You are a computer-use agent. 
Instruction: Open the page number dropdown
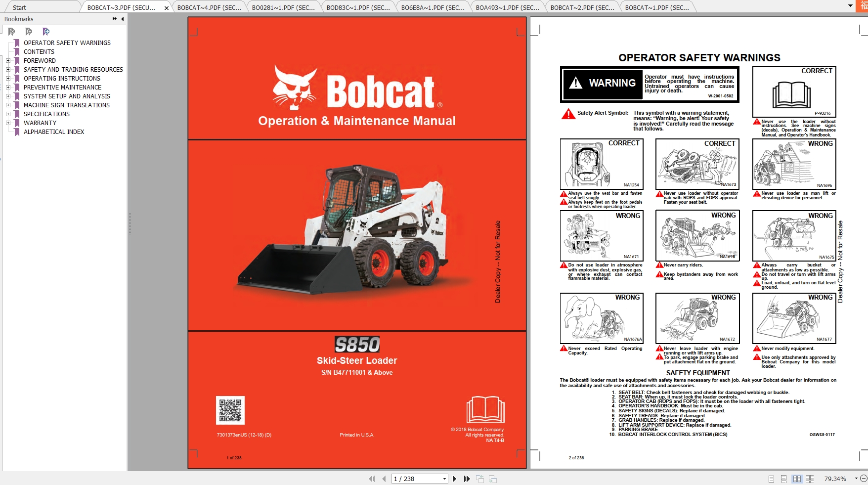click(x=444, y=478)
